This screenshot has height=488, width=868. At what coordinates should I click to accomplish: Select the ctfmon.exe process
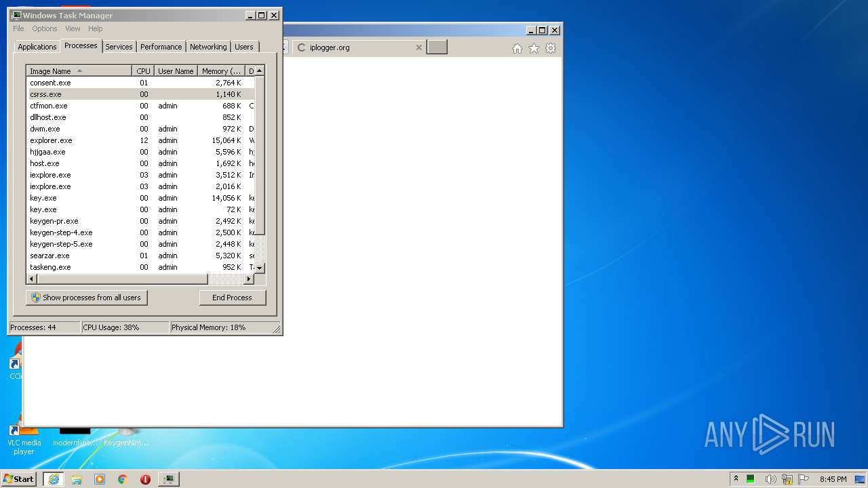(140, 106)
